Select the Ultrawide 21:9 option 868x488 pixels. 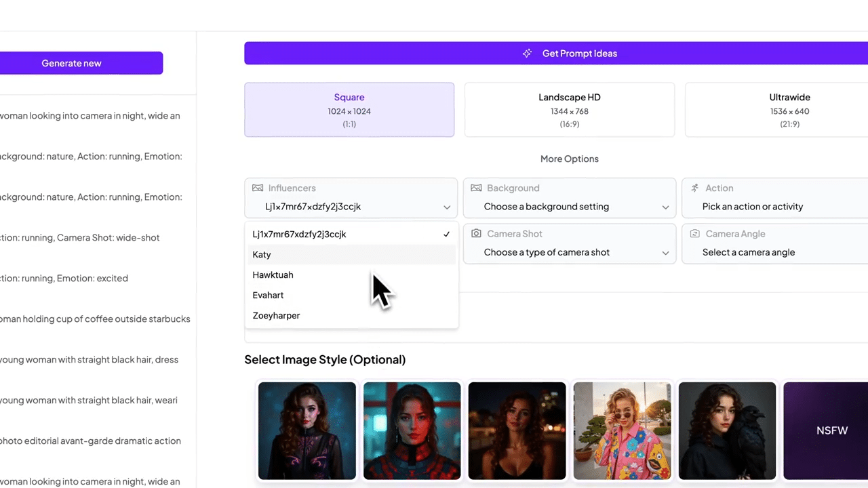789,109
